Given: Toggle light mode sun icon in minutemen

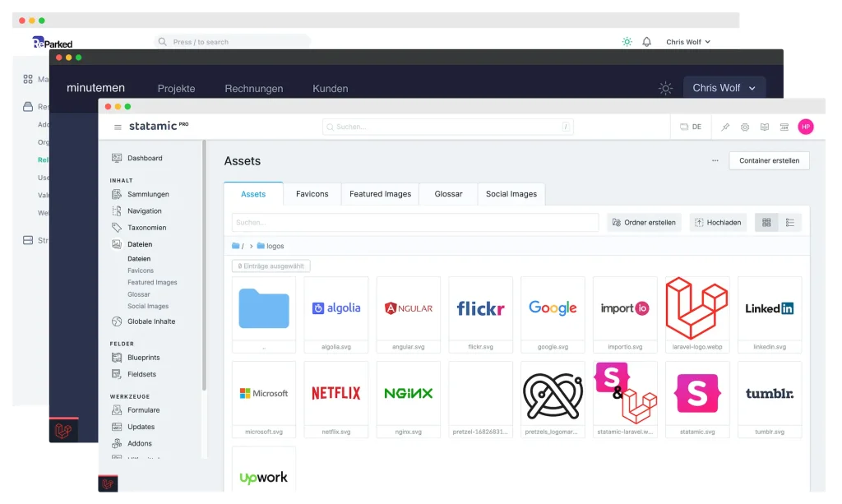Looking at the screenshot, I should click(x=665, y=88).
